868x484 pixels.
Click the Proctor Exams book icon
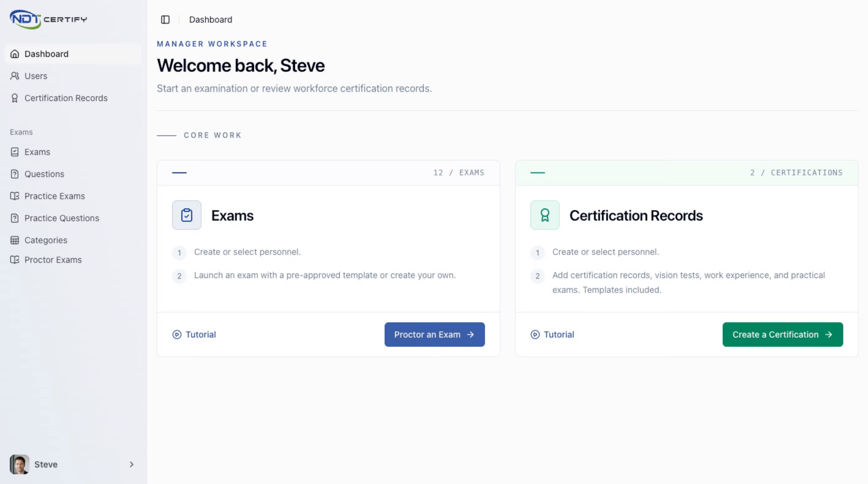click(x=14, y=260)
